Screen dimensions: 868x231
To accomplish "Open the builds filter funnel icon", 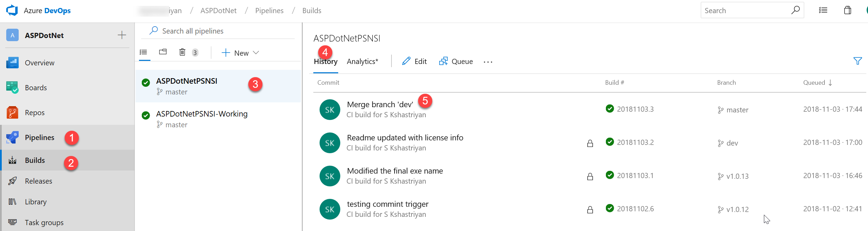I will click(x=858, y=61).
